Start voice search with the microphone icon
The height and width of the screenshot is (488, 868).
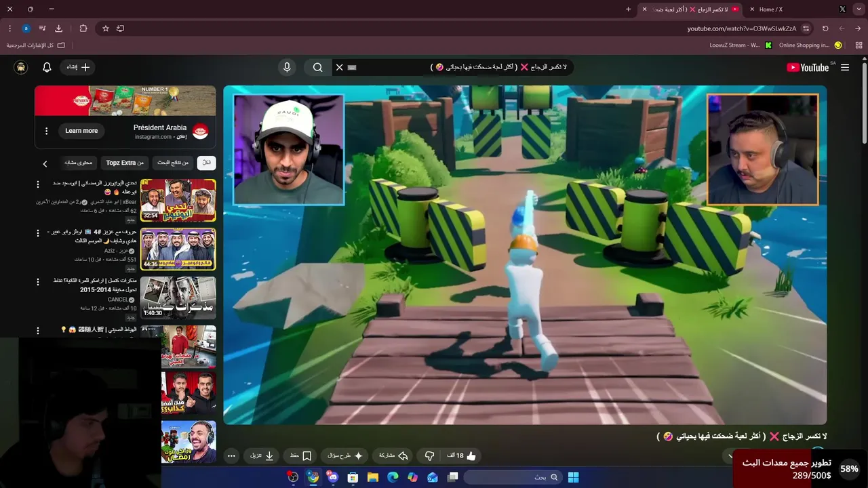287,67
